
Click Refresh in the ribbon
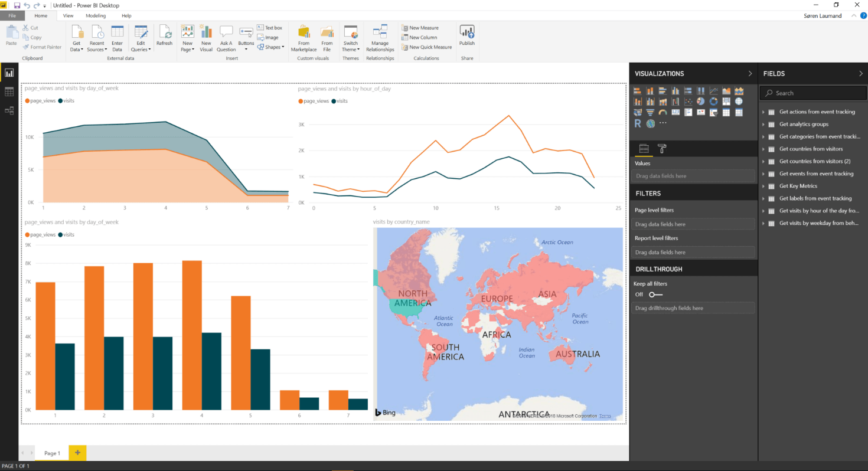coord(164,35)
